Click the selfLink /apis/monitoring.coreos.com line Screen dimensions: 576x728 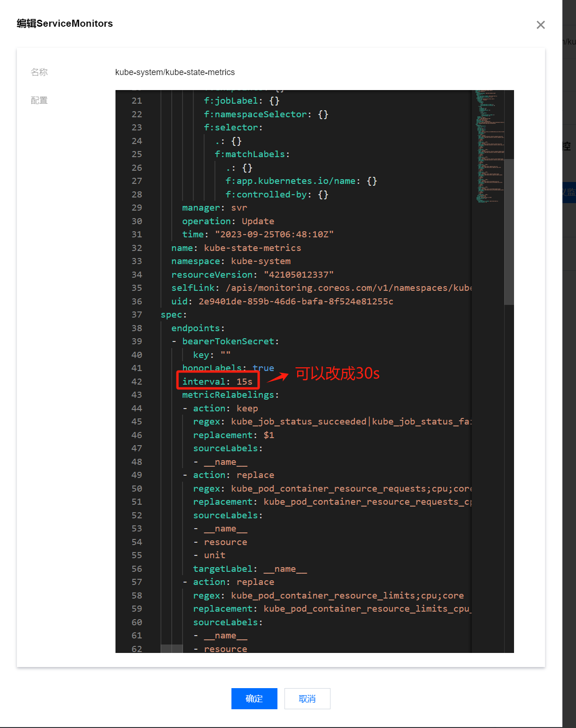321,288
